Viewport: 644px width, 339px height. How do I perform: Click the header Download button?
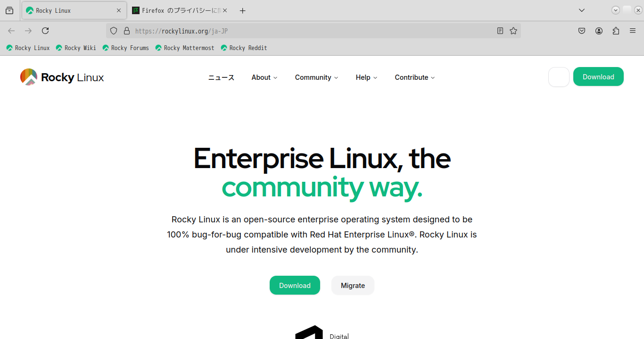(598, 77)
